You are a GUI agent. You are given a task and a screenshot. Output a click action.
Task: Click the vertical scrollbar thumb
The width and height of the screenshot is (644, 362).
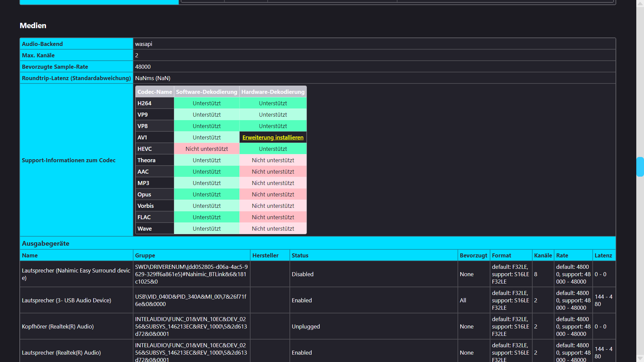(x=640, y=167)
